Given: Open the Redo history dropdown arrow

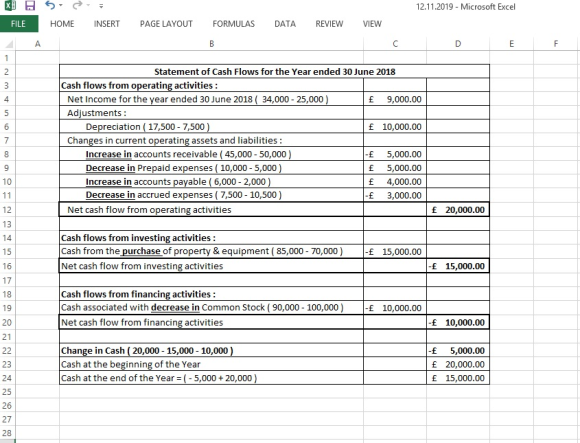Looking at the screenshot, I should (x=88, y=6).
